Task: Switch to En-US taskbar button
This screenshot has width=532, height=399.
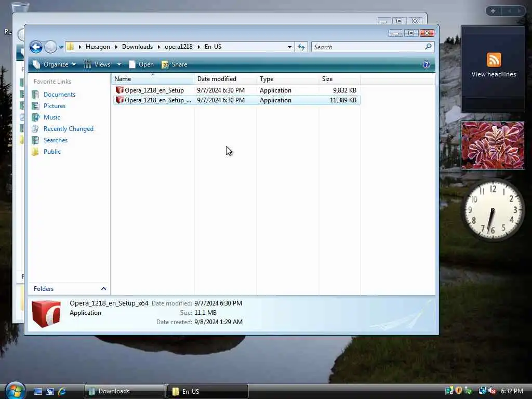Action: pyautogui.click(x=207, y=391)
